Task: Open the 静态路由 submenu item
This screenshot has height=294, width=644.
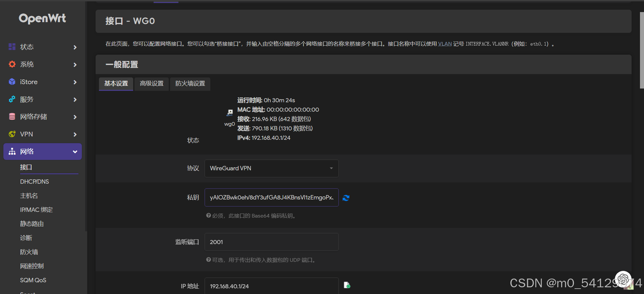Action: click(x=32, y=224)
